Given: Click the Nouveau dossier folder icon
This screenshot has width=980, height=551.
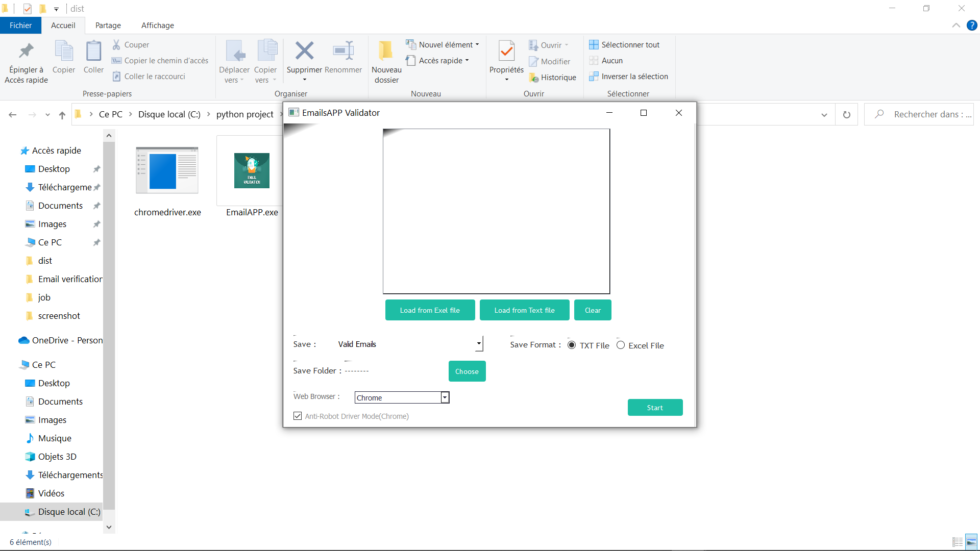Looking at the screenshot, I should (386, 51).
